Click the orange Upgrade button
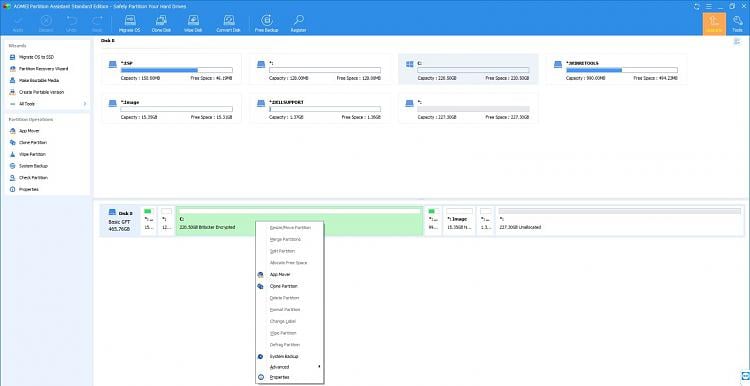Screen dimensions: 750x386 (714, 24)
